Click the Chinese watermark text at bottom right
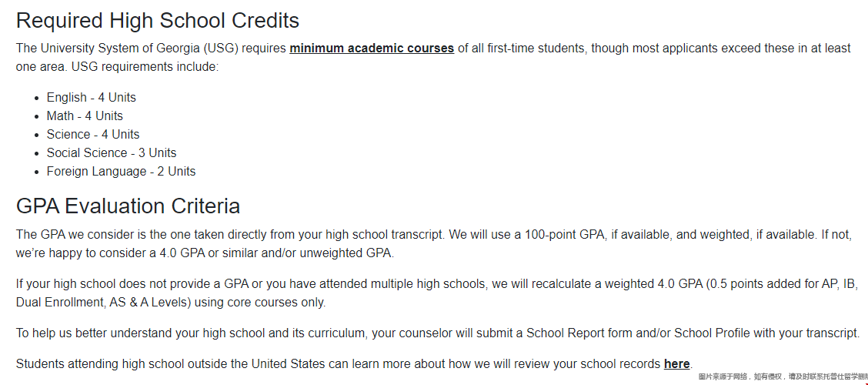868x385 pixels. click(783, 377)
